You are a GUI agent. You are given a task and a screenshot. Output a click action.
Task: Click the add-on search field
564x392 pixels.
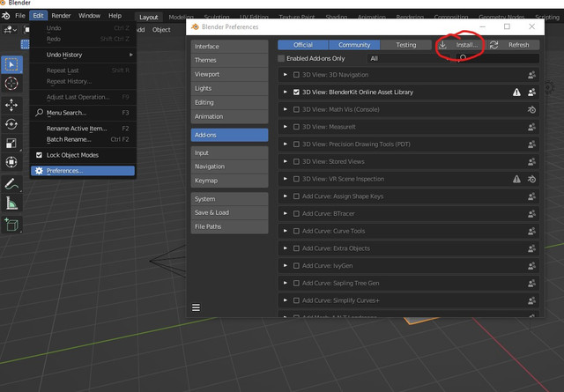pyautogui.click(x=497, y=58)
